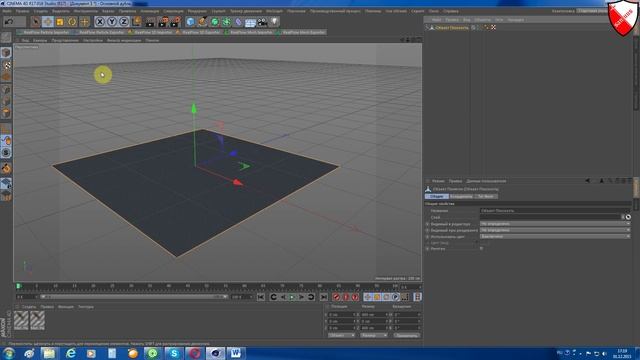The image size is (640, 360).
Task: Toggle the coordinate system icon
Action: [136, 22]
